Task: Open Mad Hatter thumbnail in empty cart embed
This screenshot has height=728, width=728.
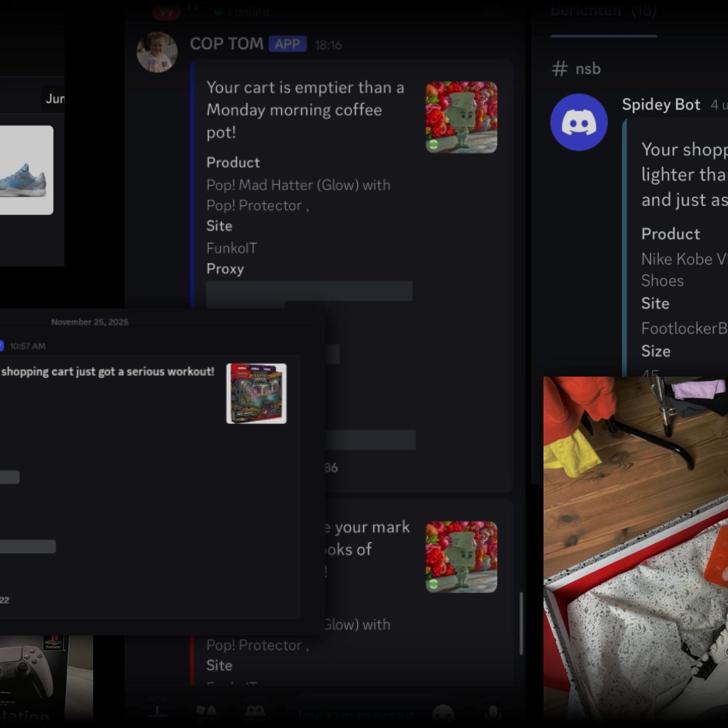Action: (461, 117)
